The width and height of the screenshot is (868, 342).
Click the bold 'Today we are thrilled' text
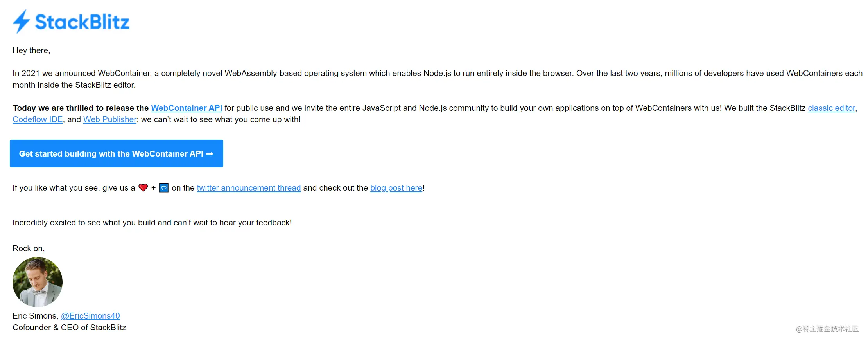pyautogui.click(x=81, y=108)
